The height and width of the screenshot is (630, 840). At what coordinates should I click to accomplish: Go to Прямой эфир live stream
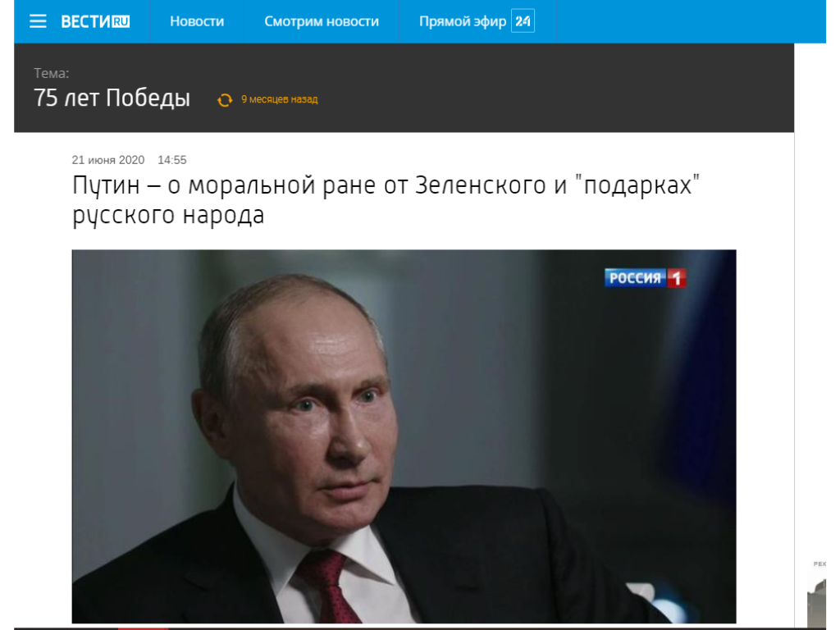pos(463,21)
